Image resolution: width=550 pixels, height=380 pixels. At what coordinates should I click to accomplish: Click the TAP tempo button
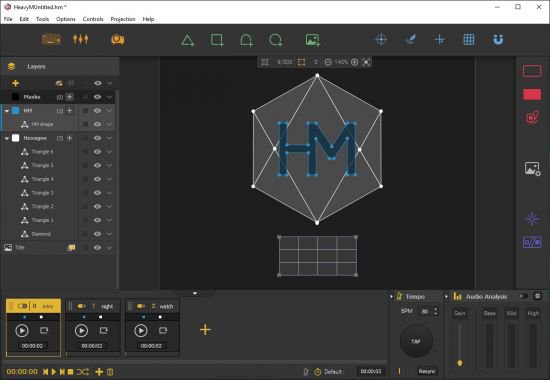(x=416, y=341)
